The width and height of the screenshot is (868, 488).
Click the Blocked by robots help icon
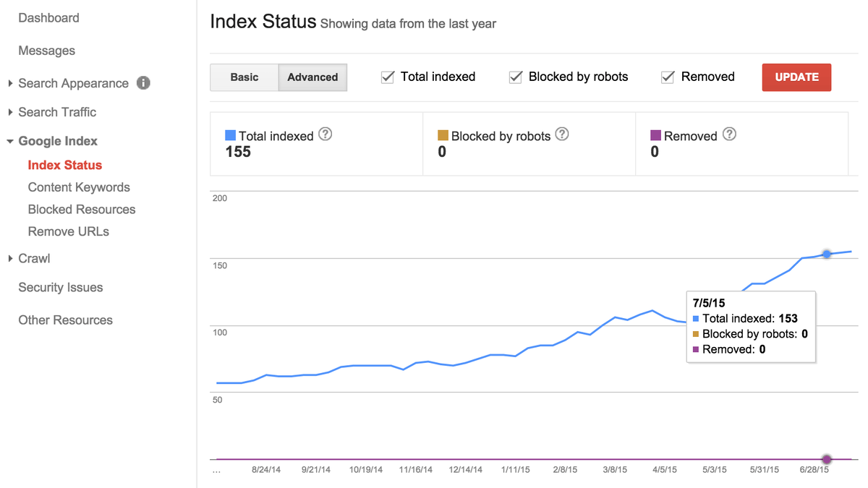pos(562,134)
